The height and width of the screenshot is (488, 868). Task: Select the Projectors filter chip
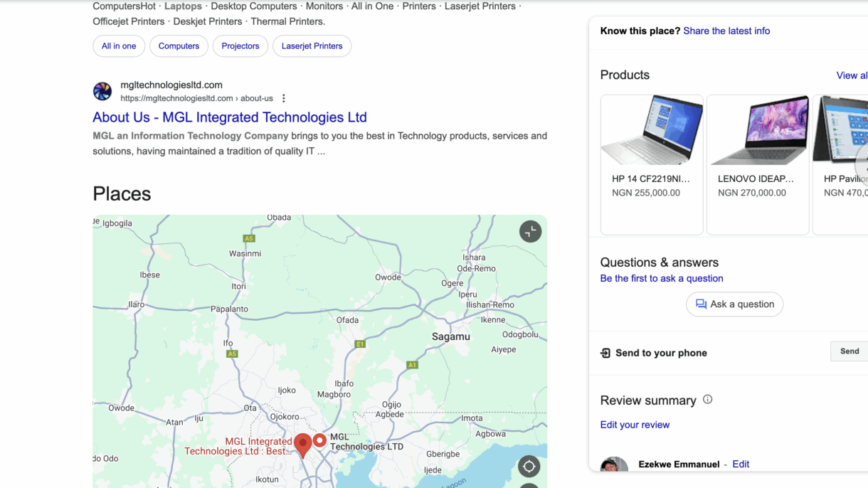click(x=240, y=46)
